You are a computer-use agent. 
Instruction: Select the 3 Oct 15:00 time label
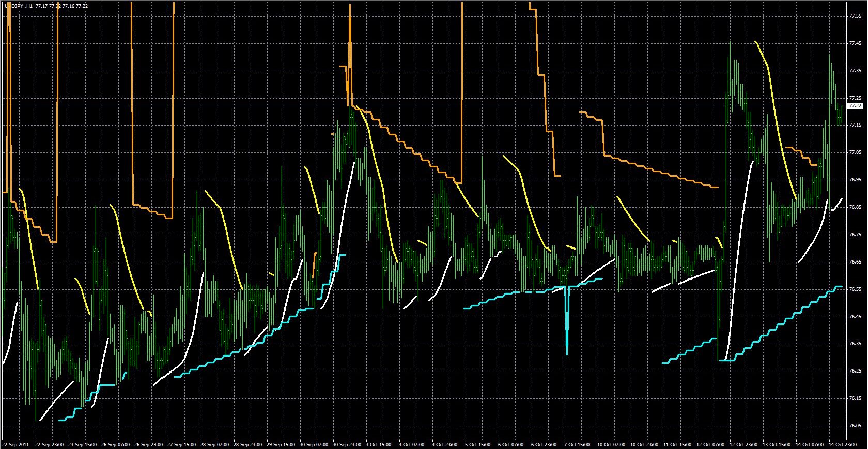379,444
